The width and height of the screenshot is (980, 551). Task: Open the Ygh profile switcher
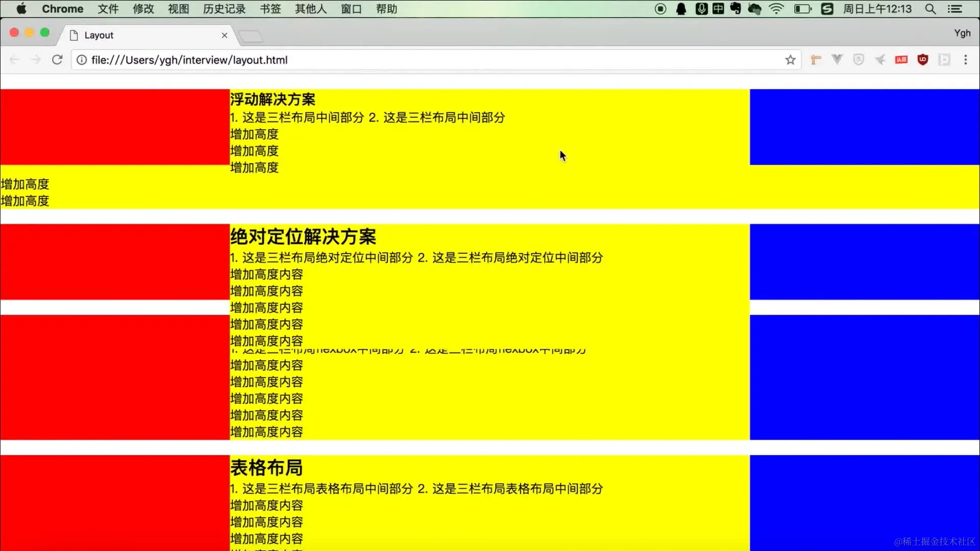(962, 33)
